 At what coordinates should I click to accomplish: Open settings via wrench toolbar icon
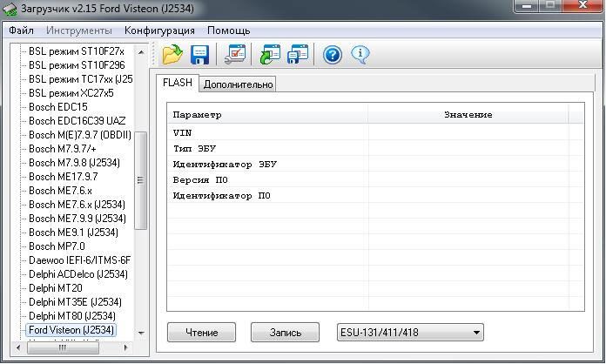234,55
